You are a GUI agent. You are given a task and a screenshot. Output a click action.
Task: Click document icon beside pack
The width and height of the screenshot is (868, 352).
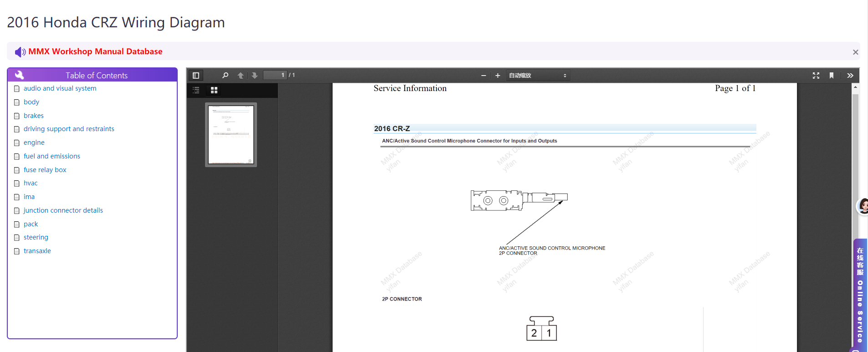[x=17, y=224]
